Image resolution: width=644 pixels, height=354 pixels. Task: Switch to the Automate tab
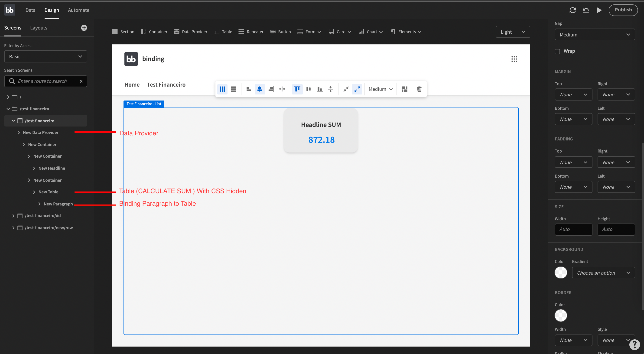coord(78,10)
